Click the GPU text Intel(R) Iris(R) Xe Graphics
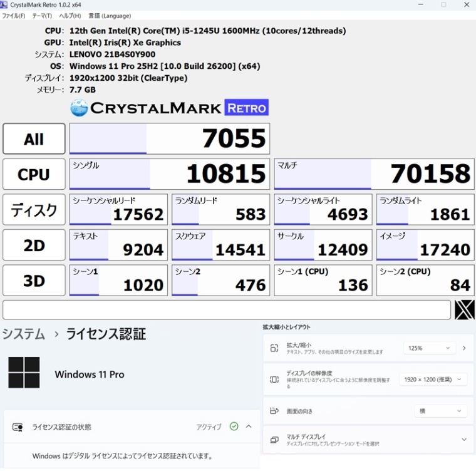Screen dimensions: 476x476 [125, 43]
